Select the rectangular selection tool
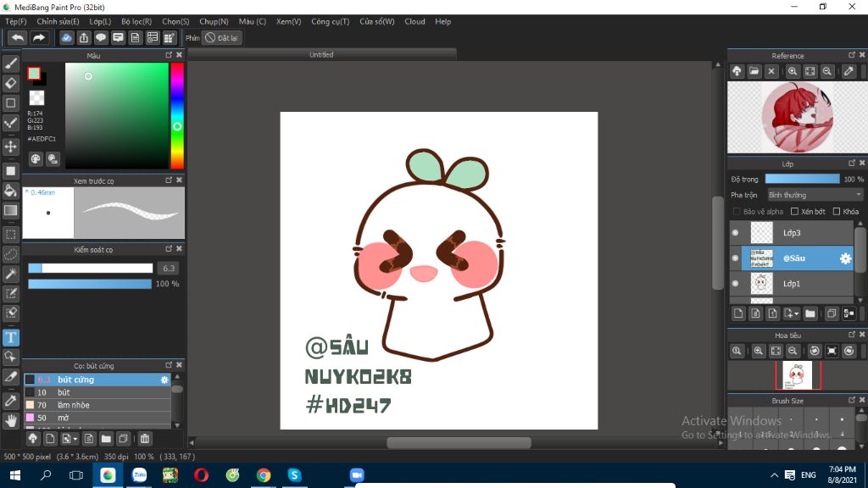 10,235
